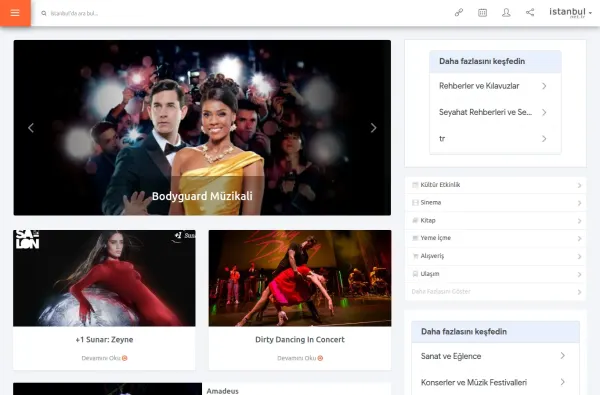600x395 pixels.
Task: Expand the Yeme İçme chevron
Action: [579, 238]
